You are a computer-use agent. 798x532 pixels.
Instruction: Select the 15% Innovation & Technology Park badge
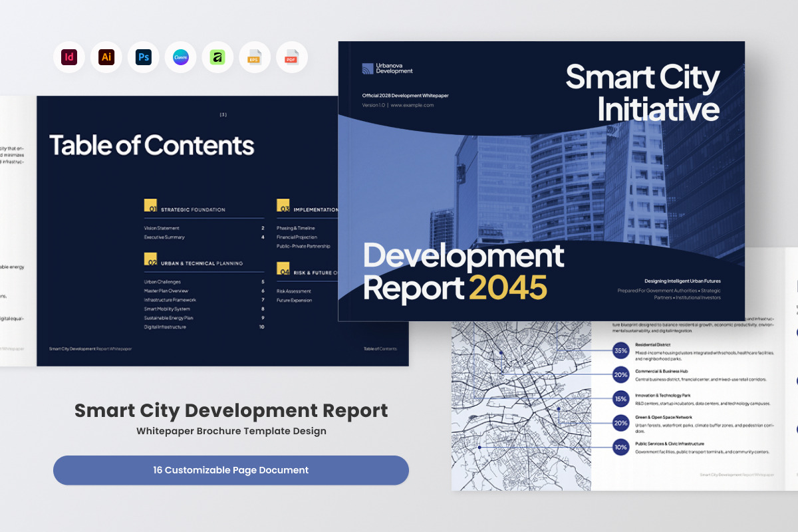point(620,399)
